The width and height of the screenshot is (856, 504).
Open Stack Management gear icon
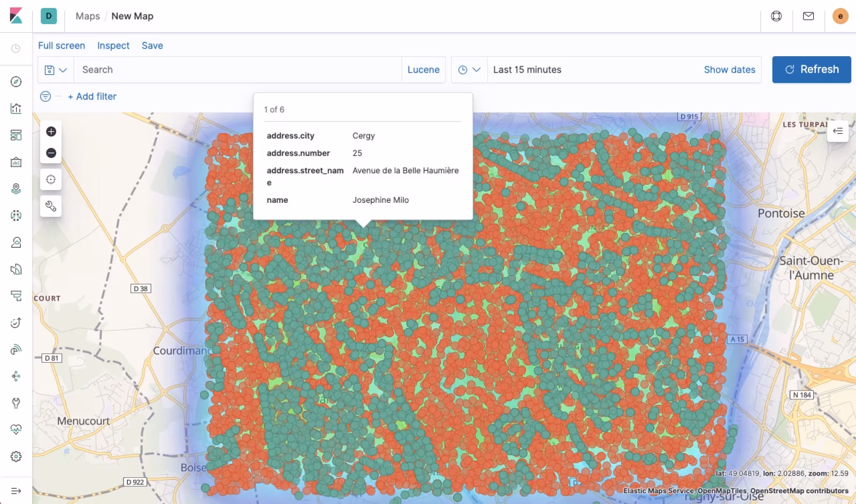tap(16, 456)
